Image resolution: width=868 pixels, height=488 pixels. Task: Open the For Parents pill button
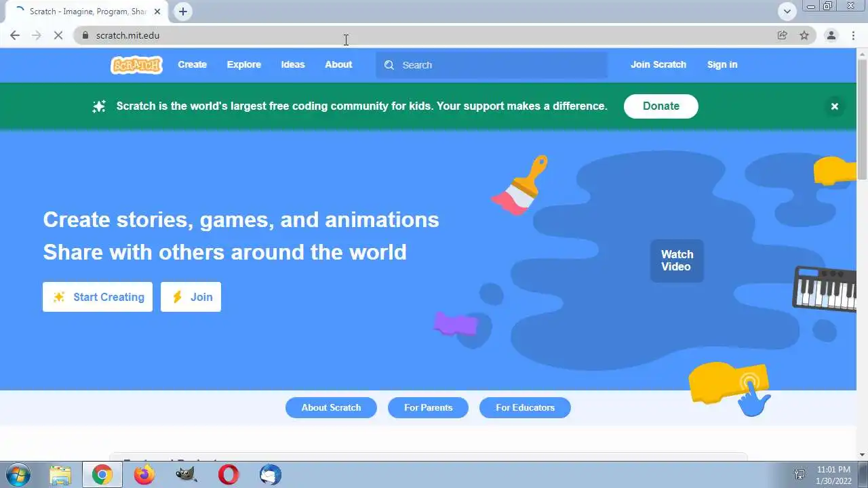(428, 407)
